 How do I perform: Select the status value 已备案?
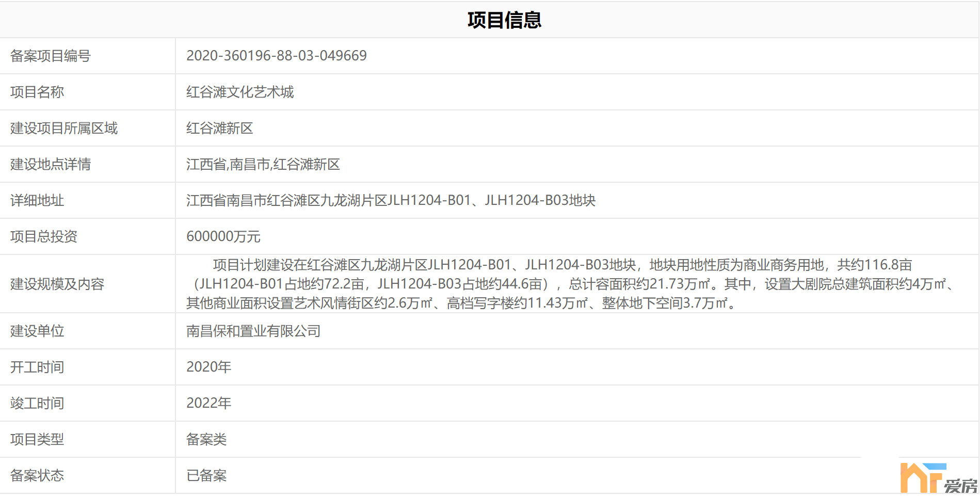click(x=206, y=475)
